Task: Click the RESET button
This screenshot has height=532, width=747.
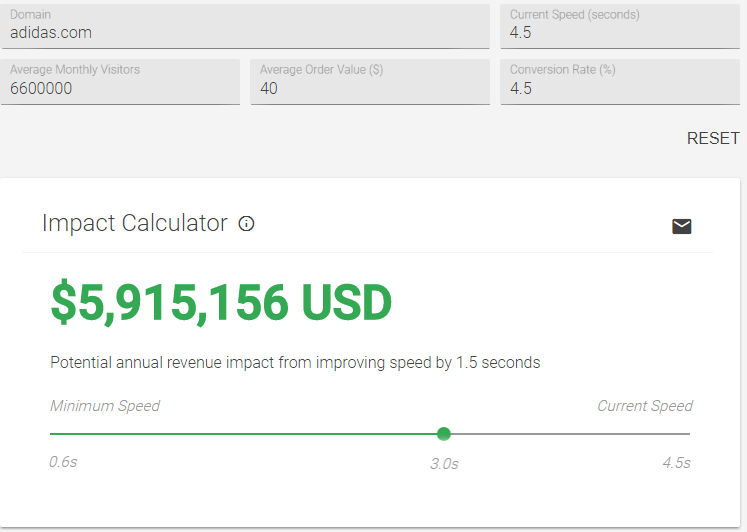Action: point(713,138)
